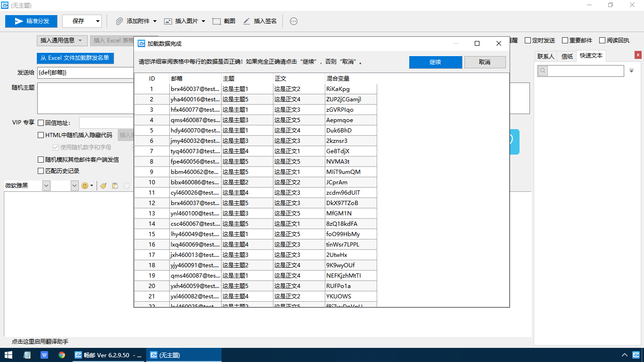Insert a signature via the 插入签名 pen icon
This screenshot has width=644, height=362.
pyautogui.click(x=246, y=21)
